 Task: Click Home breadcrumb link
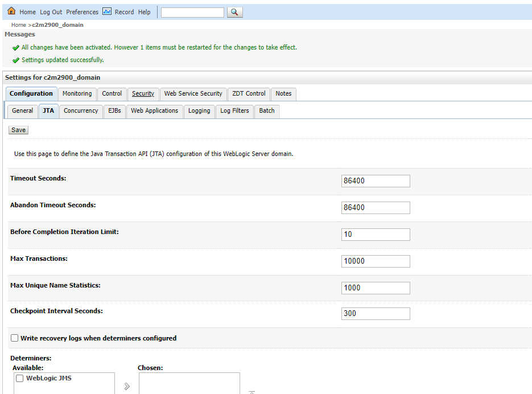[x=18, y=25]
